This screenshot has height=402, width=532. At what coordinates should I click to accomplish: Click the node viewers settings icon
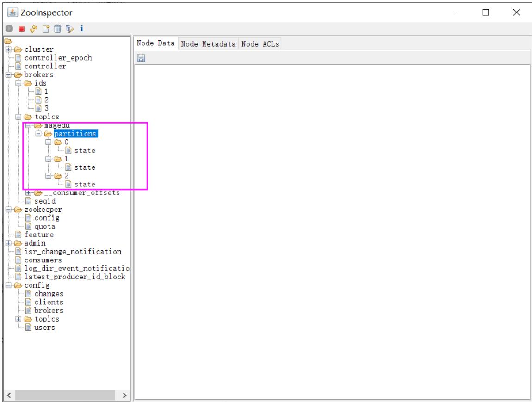[70, 29]
